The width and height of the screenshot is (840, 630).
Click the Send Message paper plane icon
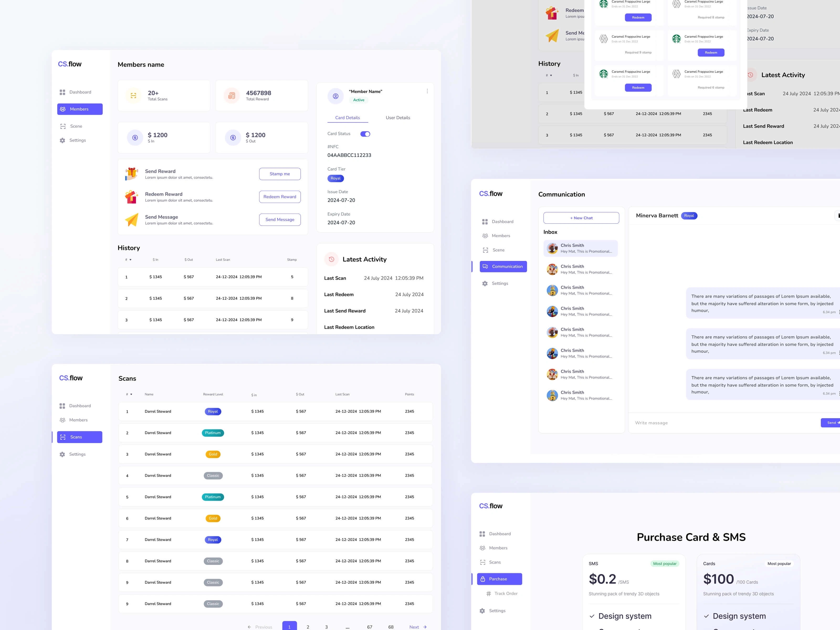[x=132, y=219]
